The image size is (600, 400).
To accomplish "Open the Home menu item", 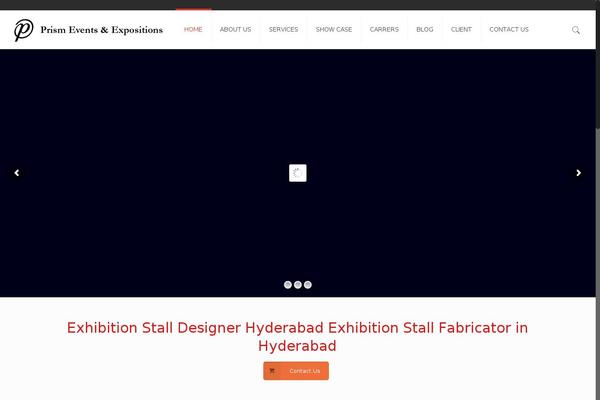I will coord(193,29).
